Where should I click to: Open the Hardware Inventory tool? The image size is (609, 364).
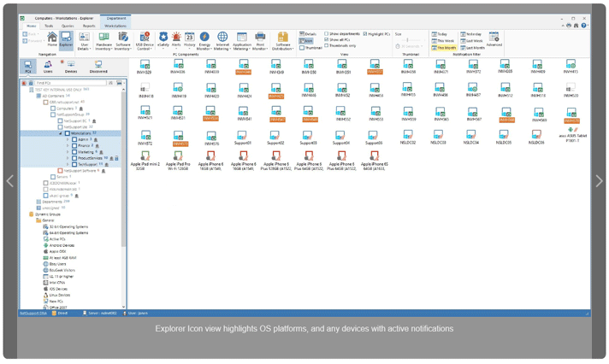coord(103,41)
